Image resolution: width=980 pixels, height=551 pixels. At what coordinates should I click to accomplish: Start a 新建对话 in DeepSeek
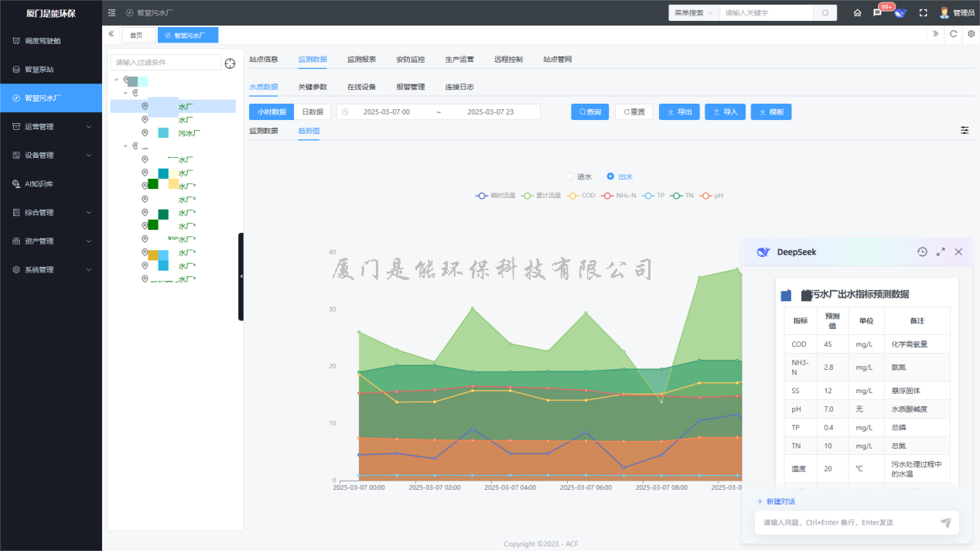pyautogui.click(x=776, y=501)
